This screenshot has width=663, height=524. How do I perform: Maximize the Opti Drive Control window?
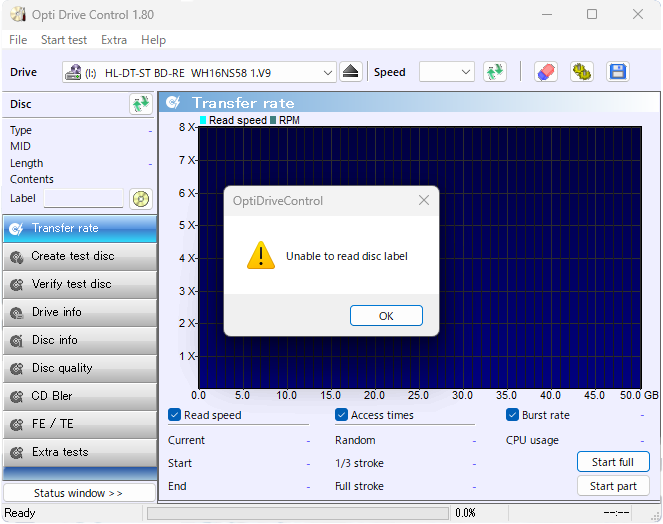coord(592,14)
